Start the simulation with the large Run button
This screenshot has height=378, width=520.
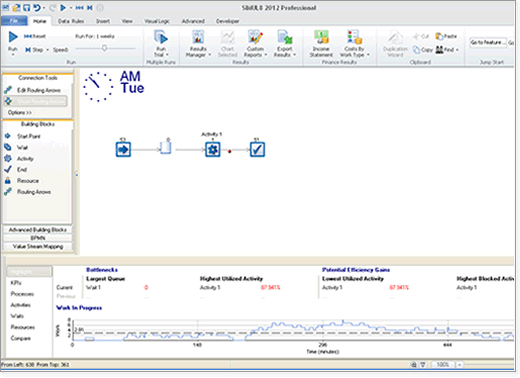pyautogui.click(x=13, y=37)
